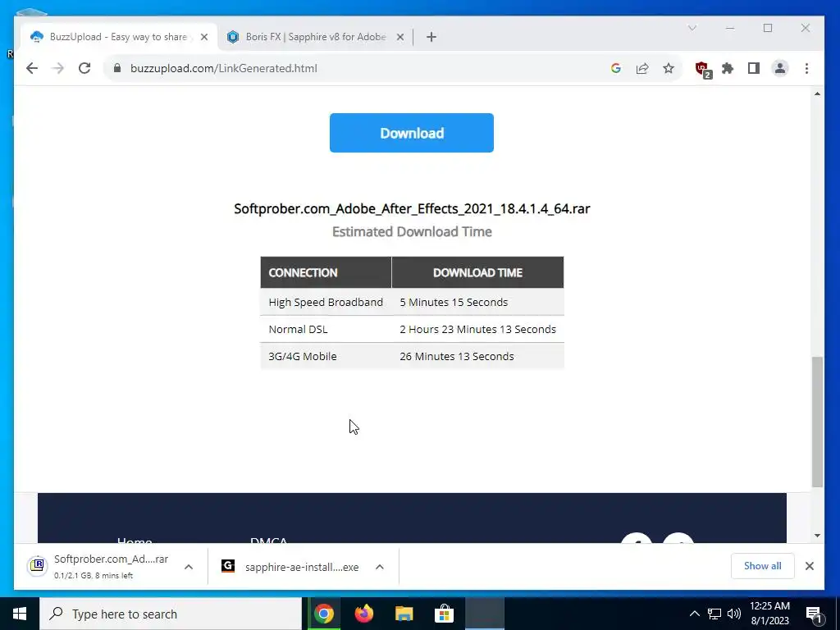This screenshot has width=840, height=630.
Task: Click the Google icon in address bar
Action: [615, 68]
